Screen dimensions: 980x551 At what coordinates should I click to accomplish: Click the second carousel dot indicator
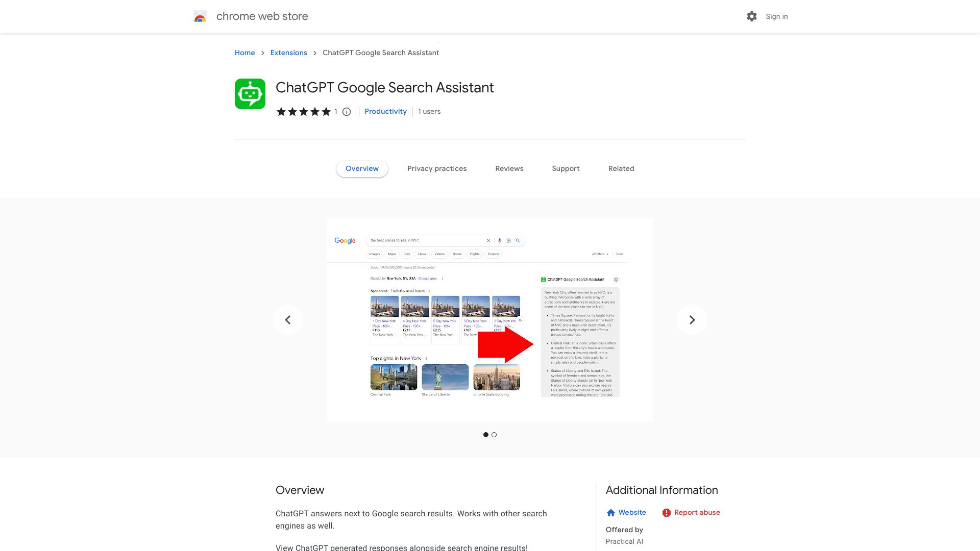click(x=494, y=434)
